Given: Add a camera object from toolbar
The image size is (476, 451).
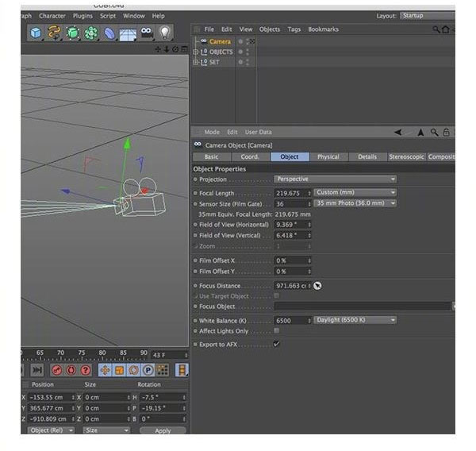Looking at the screenshot, I should coord(146,33).
